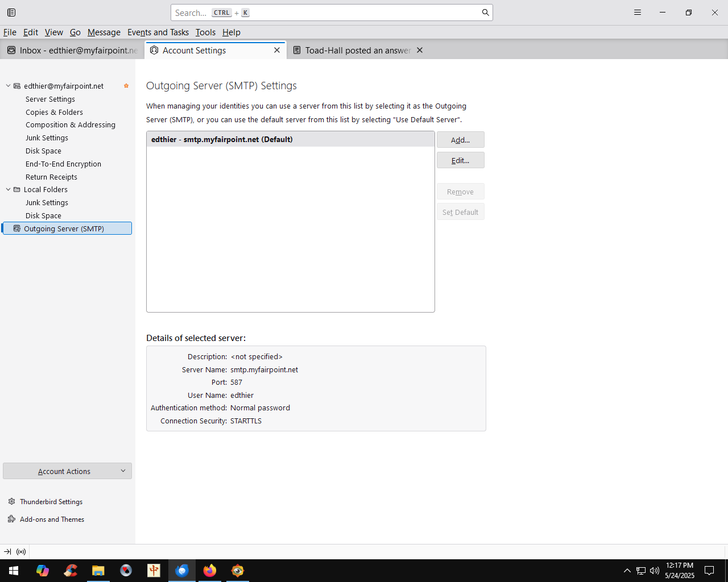Select Server Settings in the account tree
Viewport: 728px width, 582px height.
pyautogui.click(x=50, y=99)
